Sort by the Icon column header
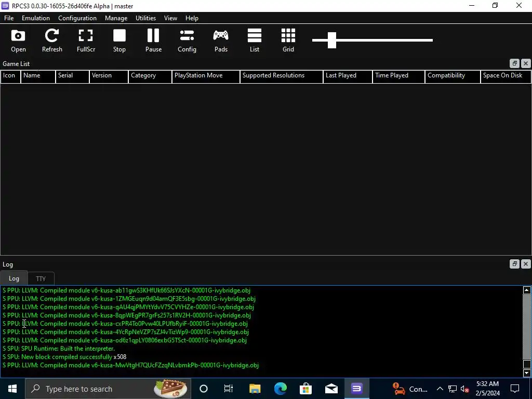Screen dimensions: 532x399 pos(10,76)
